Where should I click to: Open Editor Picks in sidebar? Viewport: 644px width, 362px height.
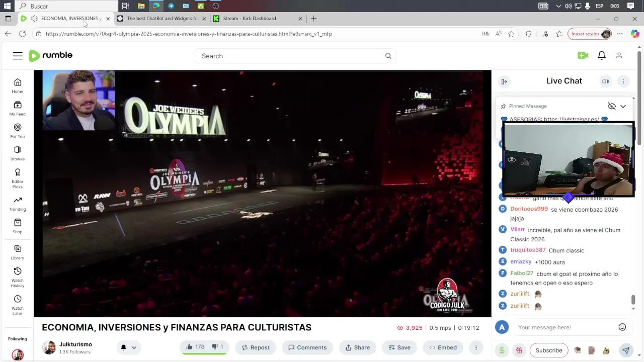coord(18,178)
